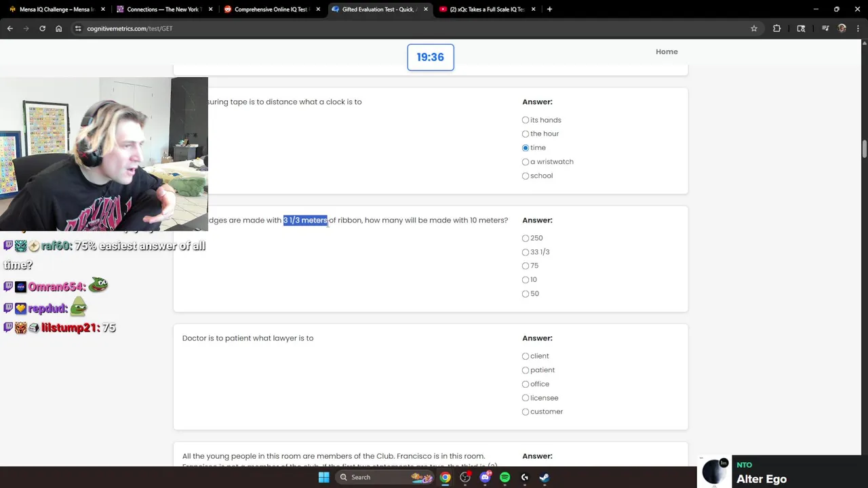This screenshot has width=868, height=488.
Task: Switch to the xQc Full Scale IQ tab
Action: click(487, 9)
